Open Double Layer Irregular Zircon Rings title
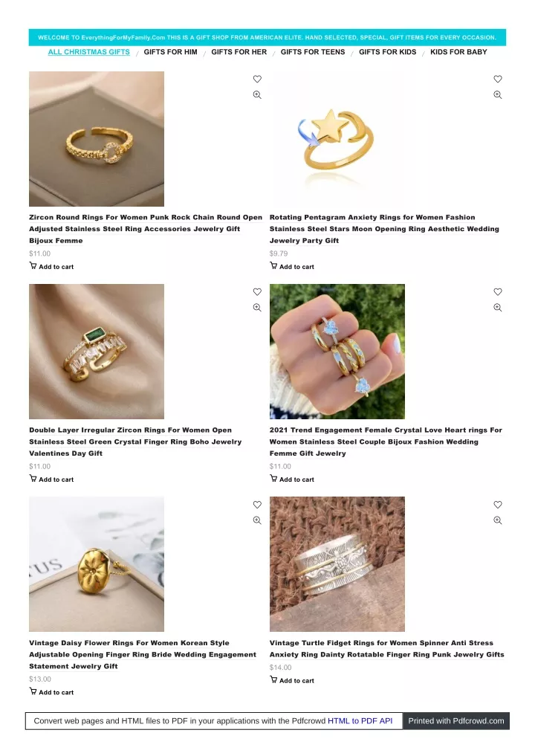 pos(135,442)
